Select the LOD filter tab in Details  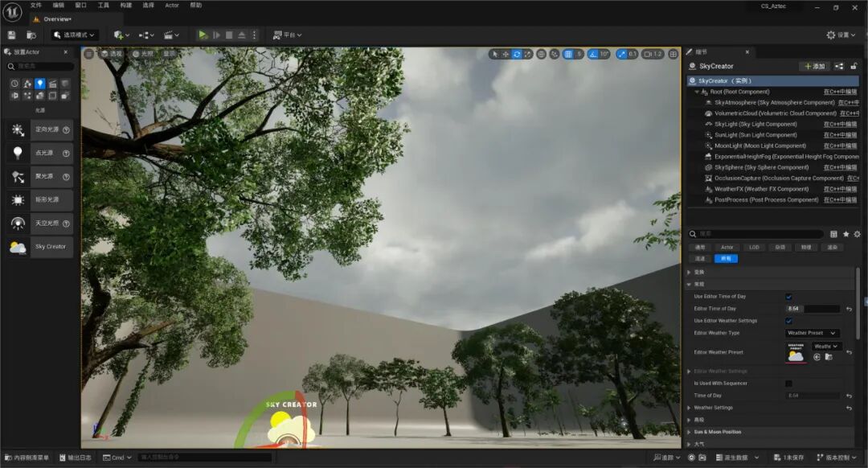click(754, 248)
